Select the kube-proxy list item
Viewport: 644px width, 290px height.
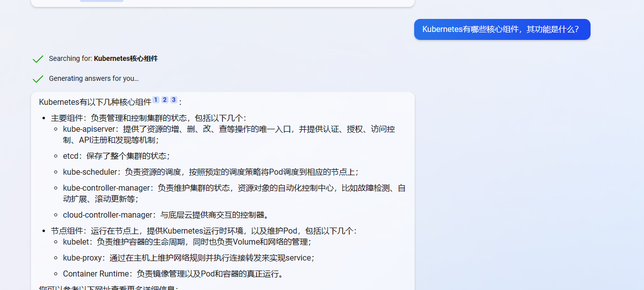click(x=188, y=258)
